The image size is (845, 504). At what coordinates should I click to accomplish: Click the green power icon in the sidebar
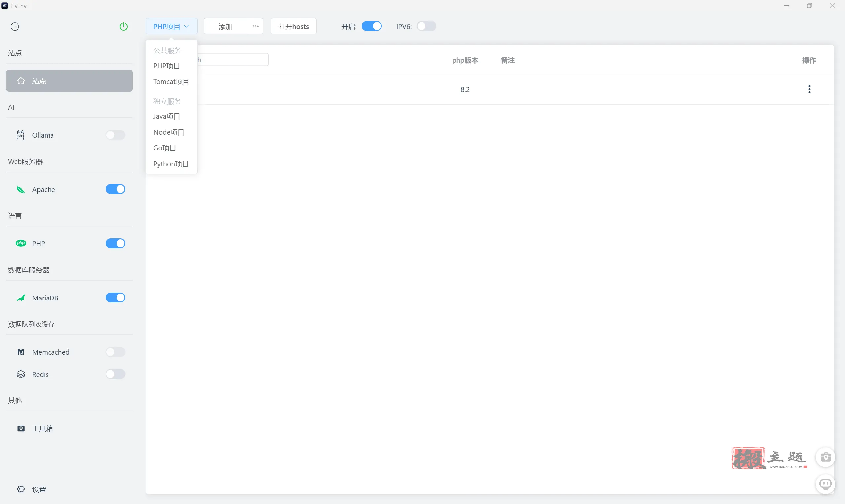(x=124, y=26)
